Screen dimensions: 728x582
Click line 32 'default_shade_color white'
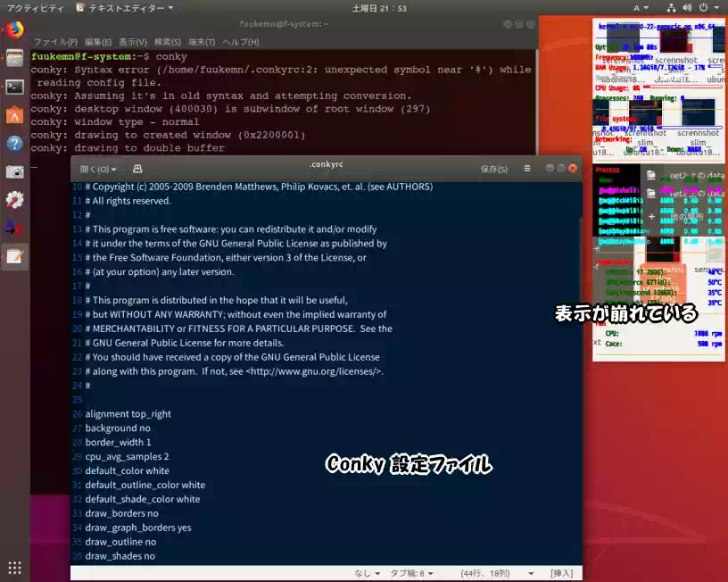[x=143, y=499]
